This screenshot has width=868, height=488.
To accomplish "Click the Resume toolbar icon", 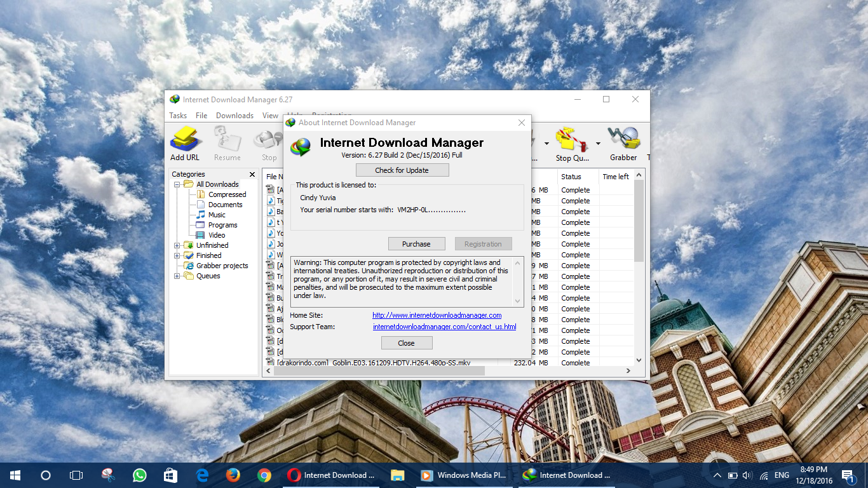I will [227, 143].
